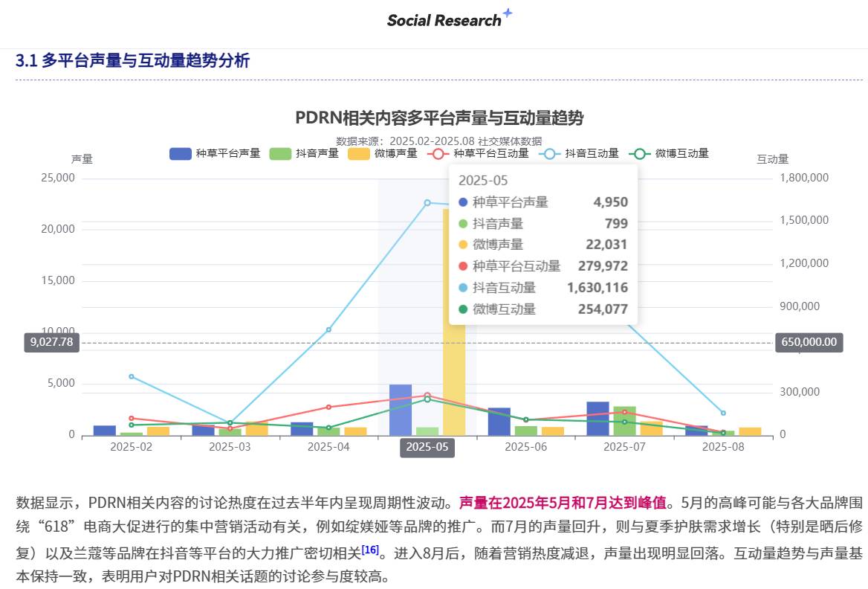The height and width of the screenshot is (589, 868).
Task: Click the Social Research logo
Action: point(444,21)
